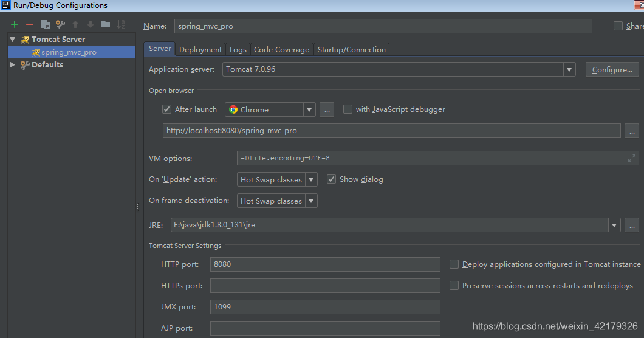Create a new configuration folder
The width and height of the screenshot is (644, 338).
[x=106, y=24]
